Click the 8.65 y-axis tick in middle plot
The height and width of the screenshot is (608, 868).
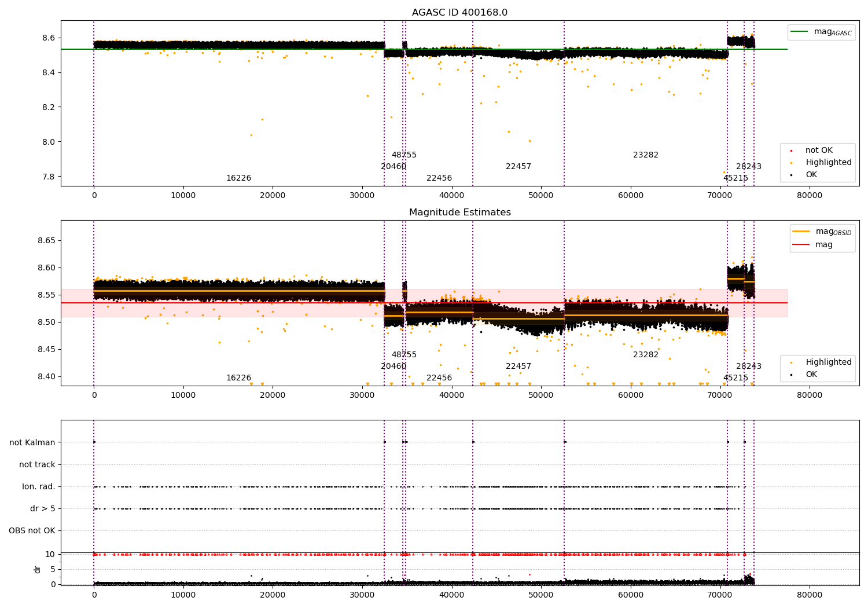[x=46, y=241]
